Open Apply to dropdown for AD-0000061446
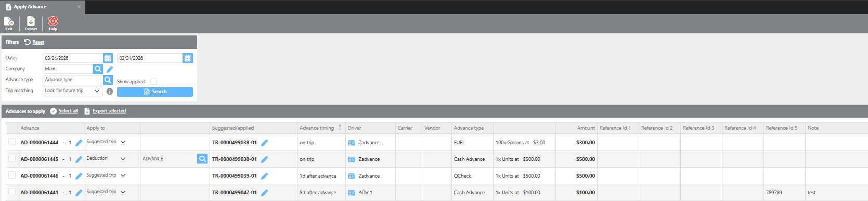This screenshot has width=868, height=201. 107,175
